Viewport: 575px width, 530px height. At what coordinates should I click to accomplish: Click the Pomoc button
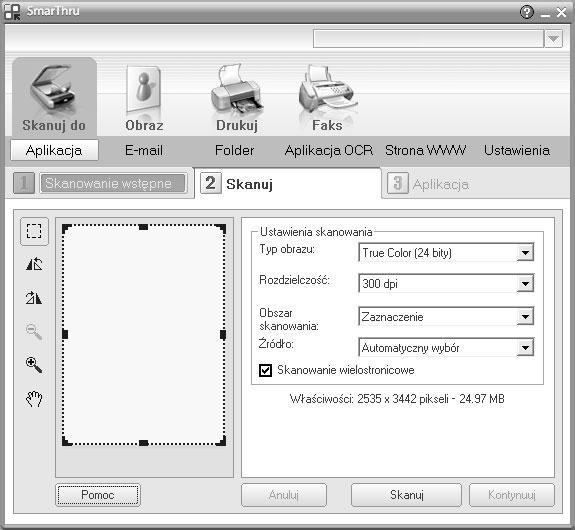[x=98, y=495]
